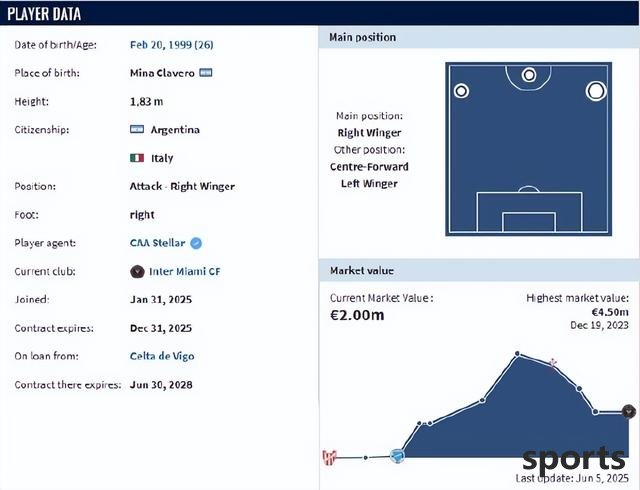Click the foot value 'right'
Image resolution: width=640 pixels, height=490 pixels.
[x=142, y=215]
